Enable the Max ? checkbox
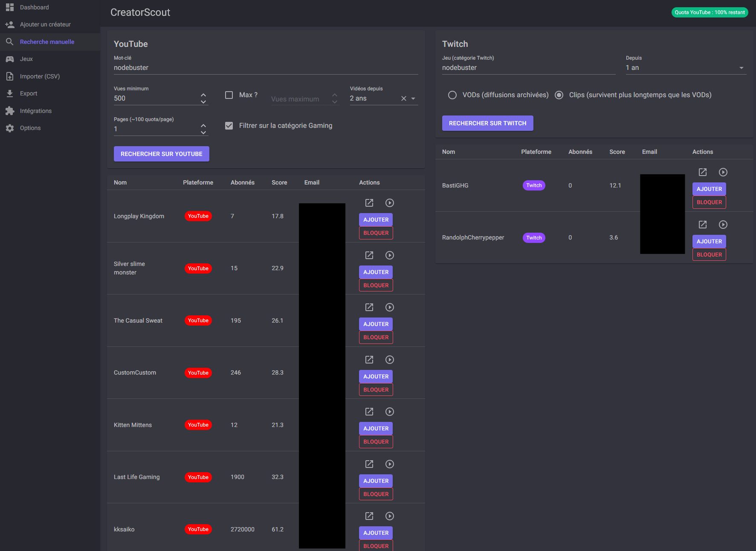 click(229, 95)
